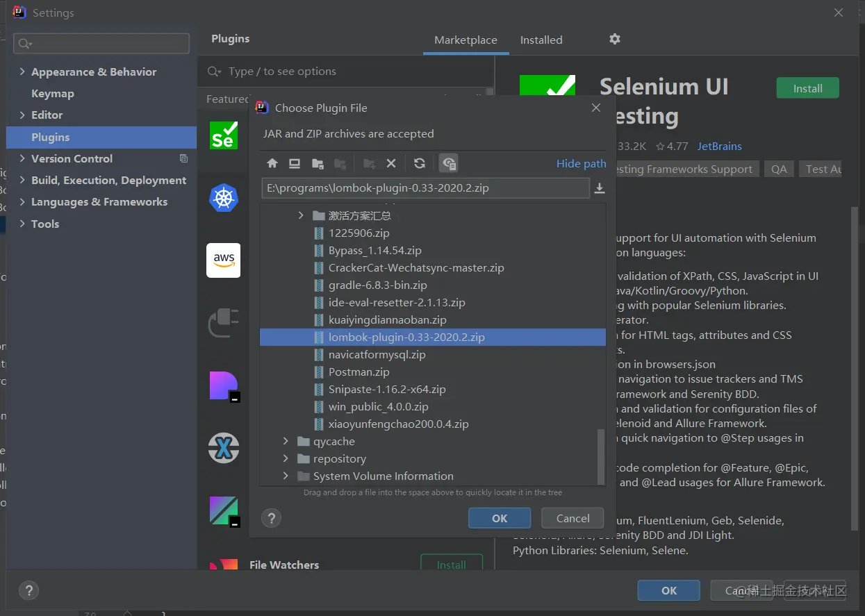Expand Build, Execution, Deployment group
865x616 pixels.
[x=22, y=180]
